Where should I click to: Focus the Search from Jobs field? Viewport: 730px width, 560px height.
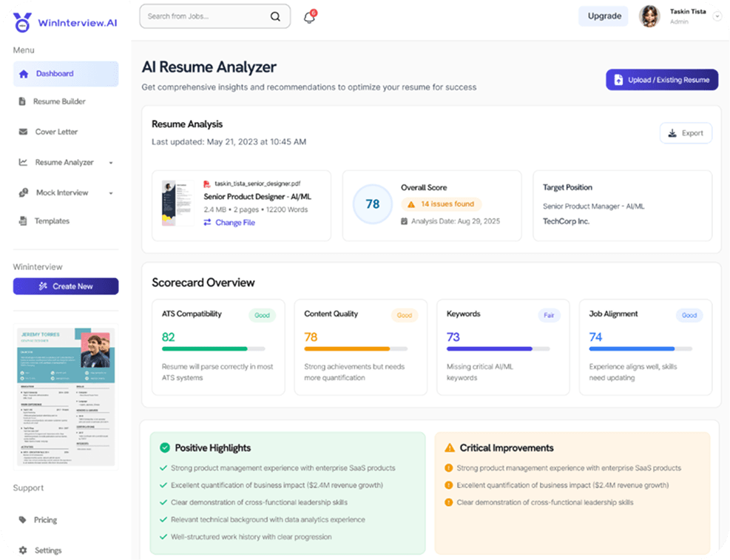coord(206,16)
